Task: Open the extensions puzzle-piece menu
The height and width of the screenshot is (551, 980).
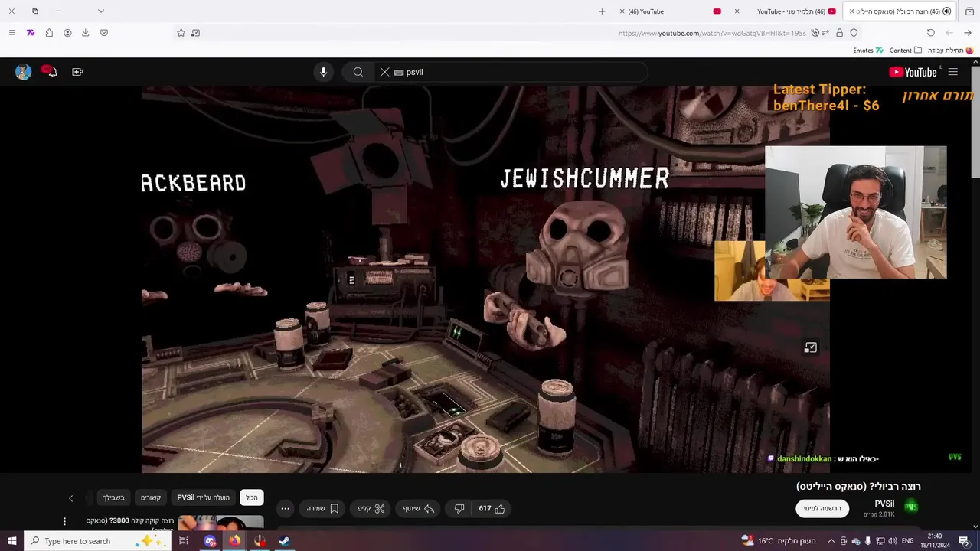Action: (49, 33)
